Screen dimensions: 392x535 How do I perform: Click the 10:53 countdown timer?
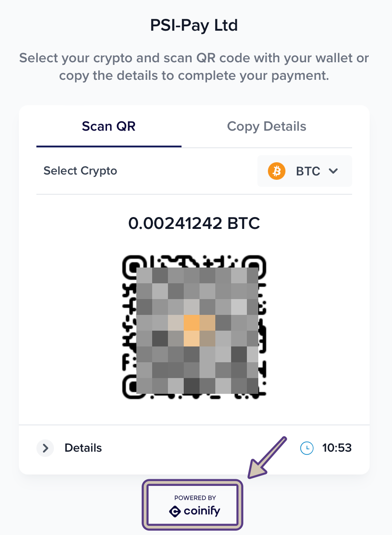pyautogui.click(x=337, y=448)
